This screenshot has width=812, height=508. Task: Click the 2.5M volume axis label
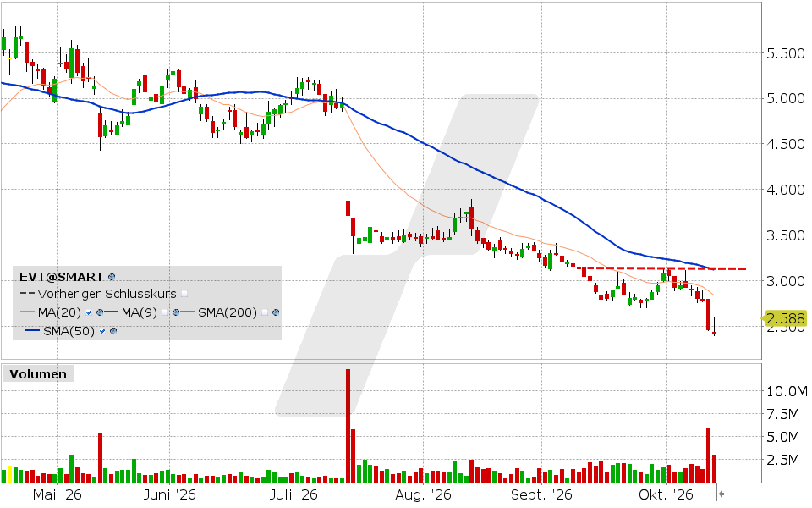click(x=783, y=460)
